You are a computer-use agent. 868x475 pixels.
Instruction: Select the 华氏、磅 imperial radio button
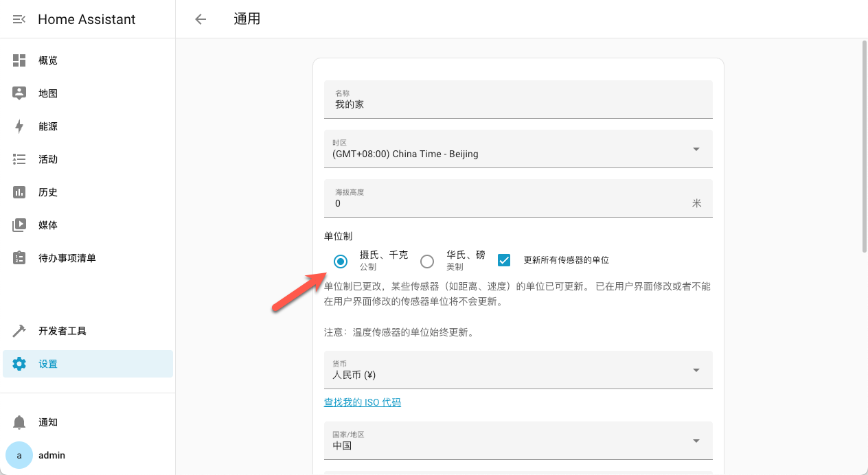427,262
